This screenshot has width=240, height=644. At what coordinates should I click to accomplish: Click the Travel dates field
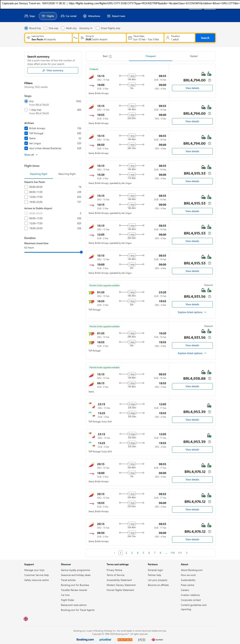point(145,38)
